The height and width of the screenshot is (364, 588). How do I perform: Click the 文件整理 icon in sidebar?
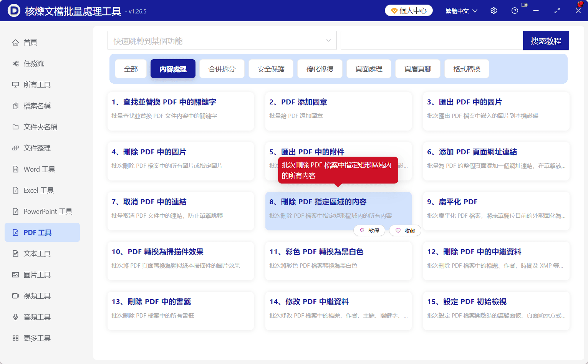coord(15,148)
